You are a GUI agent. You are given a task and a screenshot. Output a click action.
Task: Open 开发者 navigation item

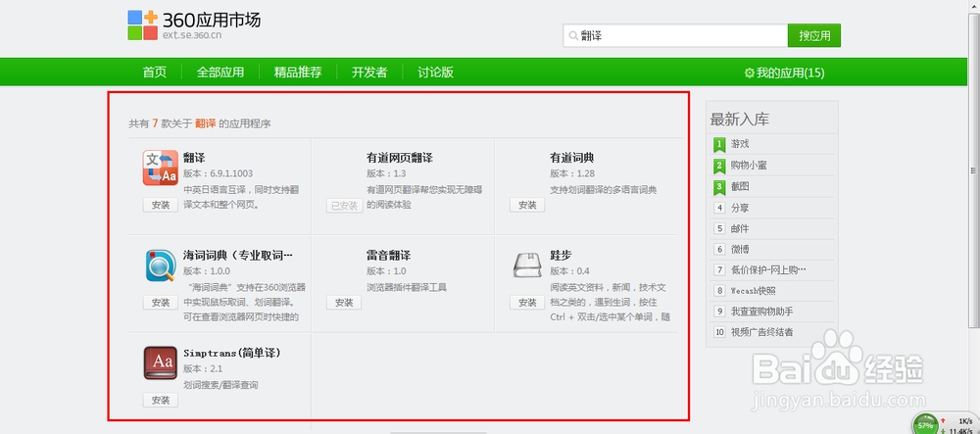pos(369,72)
